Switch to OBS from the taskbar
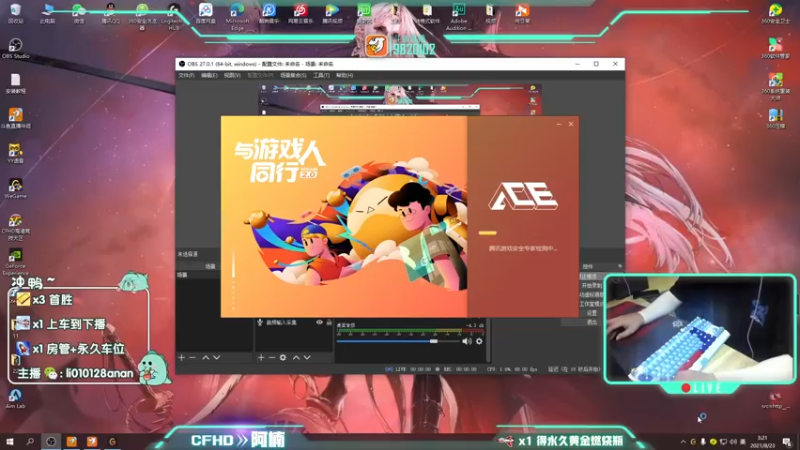 pos(51,441)
